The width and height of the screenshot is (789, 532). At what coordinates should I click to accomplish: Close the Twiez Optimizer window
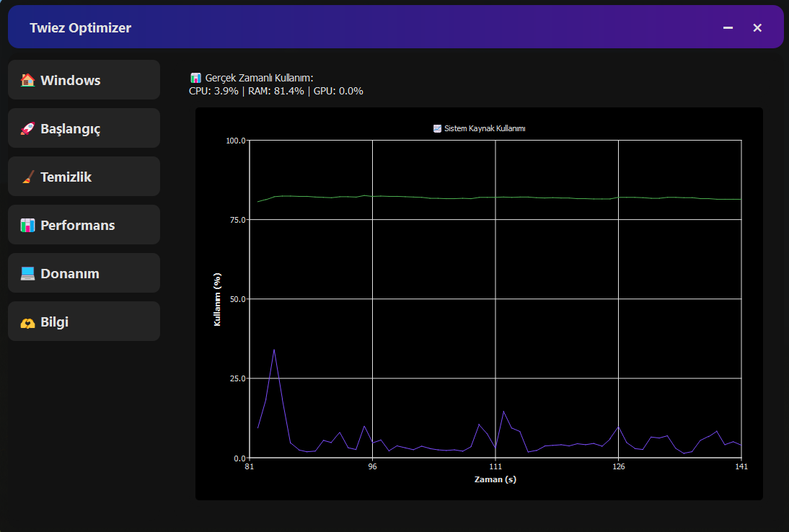(757, 27)
